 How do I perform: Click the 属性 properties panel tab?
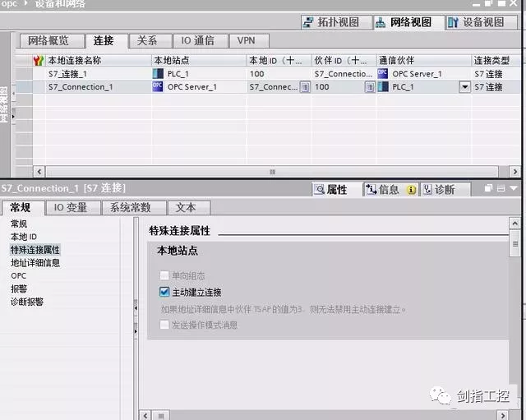click(330, 189)
